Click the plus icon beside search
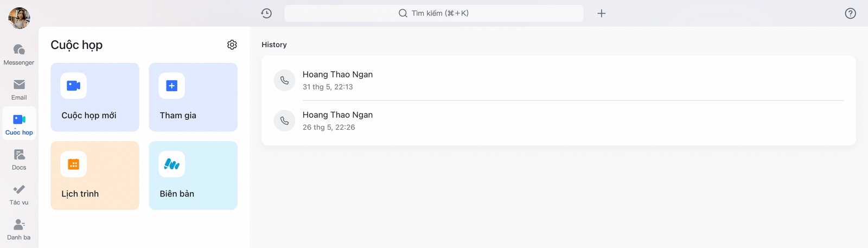 (601, 13)
